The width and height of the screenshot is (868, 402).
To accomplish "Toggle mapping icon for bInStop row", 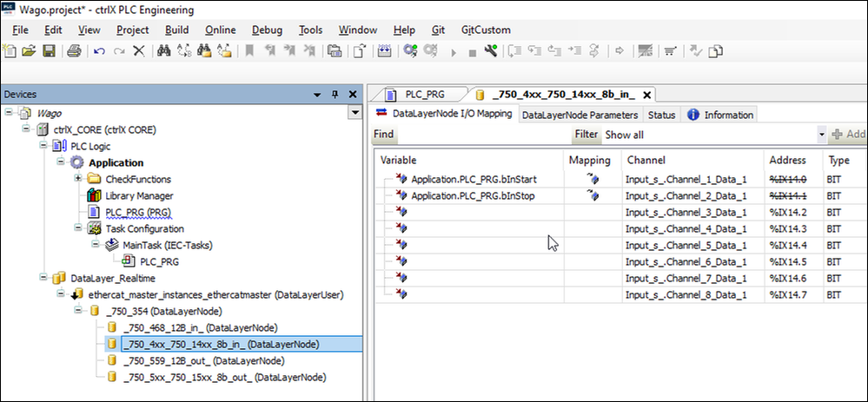I will [593, 195].
